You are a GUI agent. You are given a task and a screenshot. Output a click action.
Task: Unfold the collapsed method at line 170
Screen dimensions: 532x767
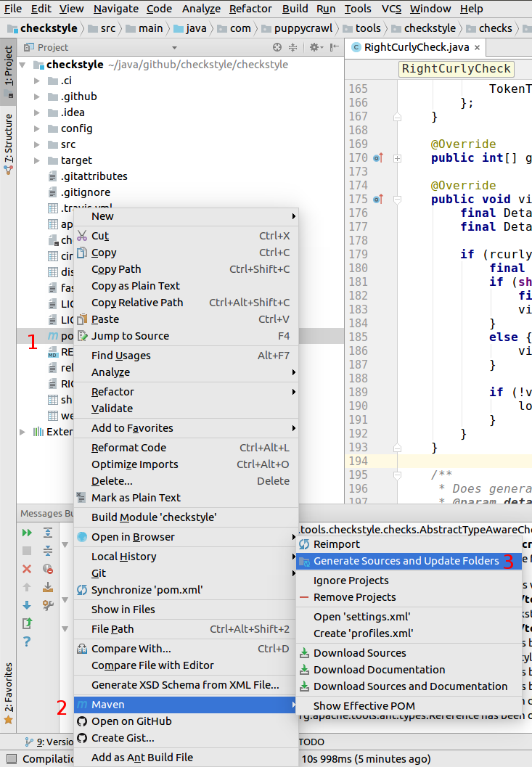click(x=397, y=158)
